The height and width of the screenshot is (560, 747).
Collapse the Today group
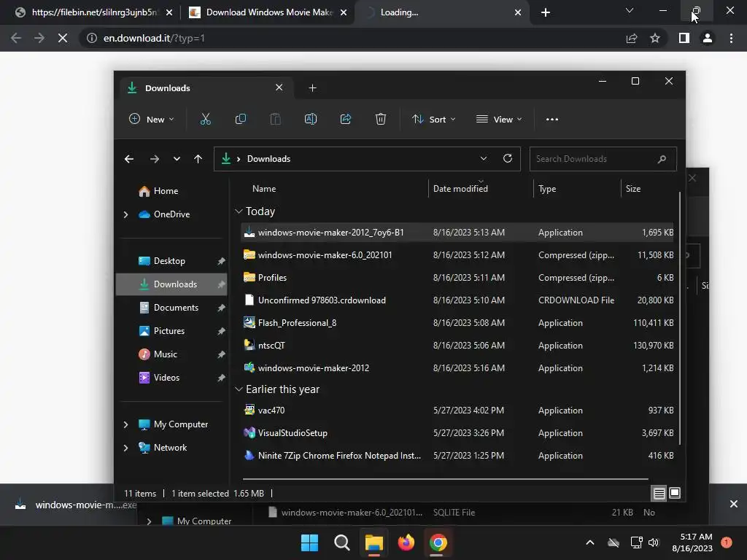point(239,211)
